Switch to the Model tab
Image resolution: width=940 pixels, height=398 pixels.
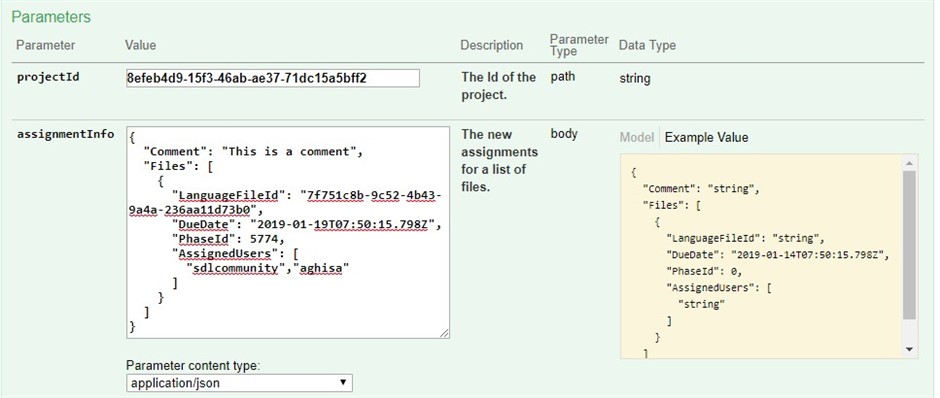click(636, 137)
